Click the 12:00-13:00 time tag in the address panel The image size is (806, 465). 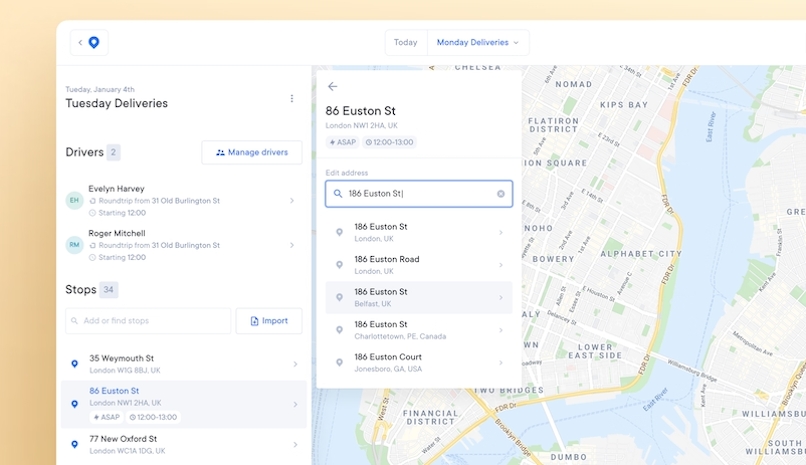[389, 142]
